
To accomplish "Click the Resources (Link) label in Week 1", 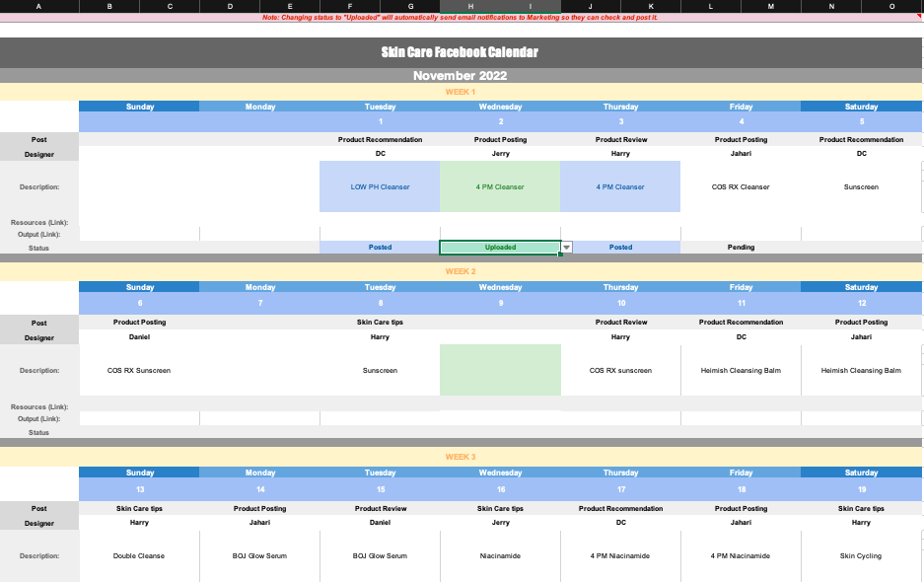I will coord(38,223).
